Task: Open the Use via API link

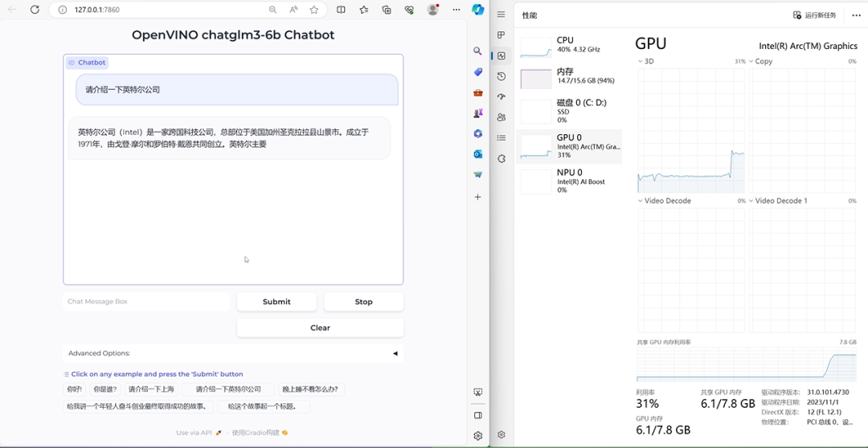Action: coord(199,433)
